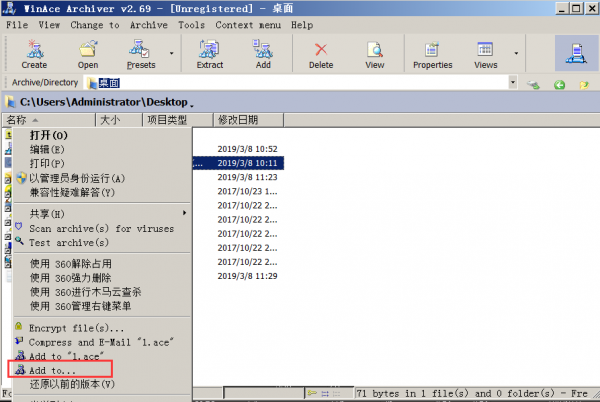Open the Tools menu
The height and width of the screenshot is (402, 600).
tap(191, 24)
